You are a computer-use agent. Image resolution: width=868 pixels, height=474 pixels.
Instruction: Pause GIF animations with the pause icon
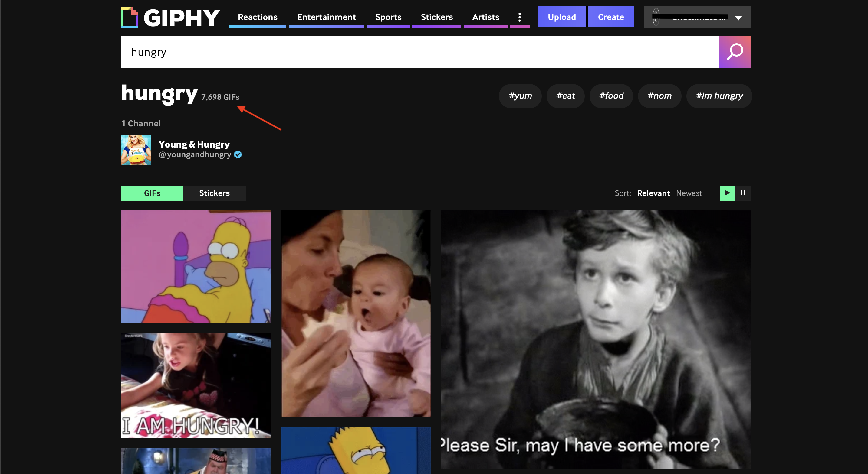[743, 193]
